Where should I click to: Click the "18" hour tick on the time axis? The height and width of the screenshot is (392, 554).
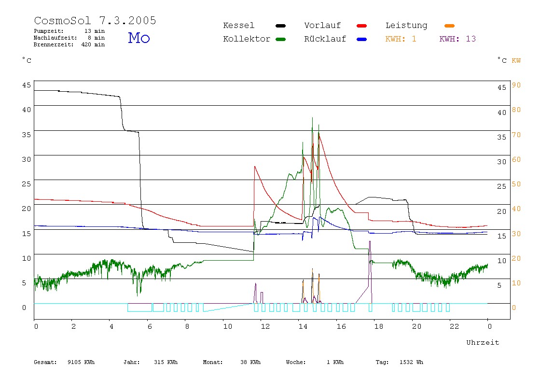[379, 327]
